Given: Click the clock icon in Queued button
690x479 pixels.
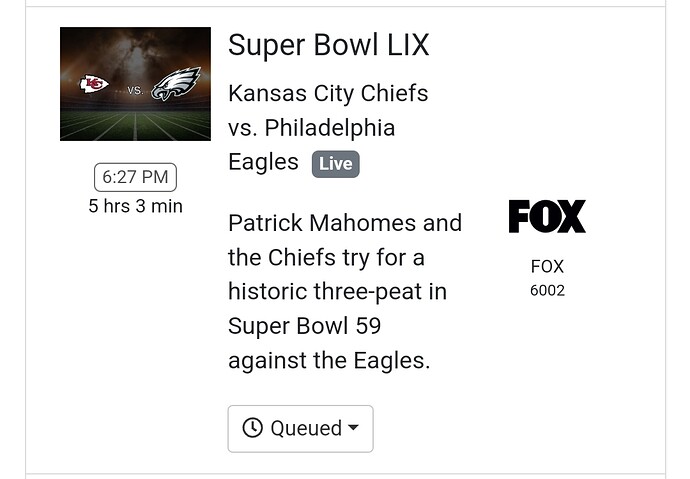Looking at the screenshot, I should point(253,428).
